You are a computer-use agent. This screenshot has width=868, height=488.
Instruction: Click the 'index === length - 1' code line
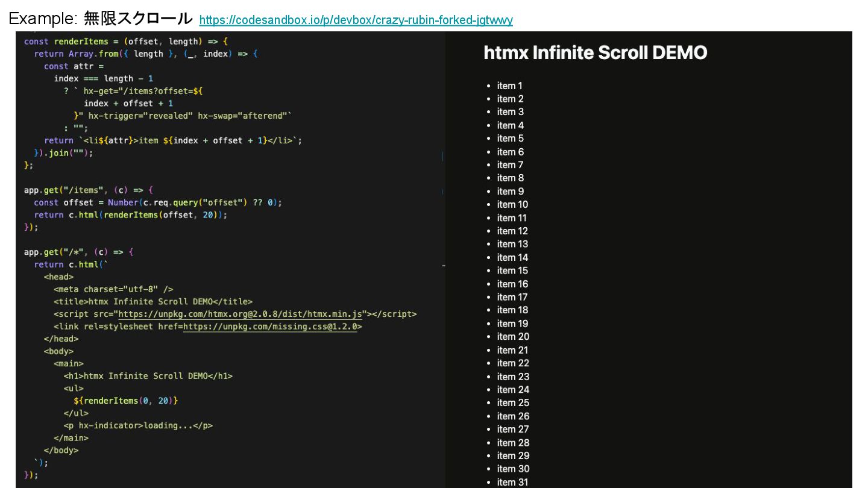coord(104,78)
